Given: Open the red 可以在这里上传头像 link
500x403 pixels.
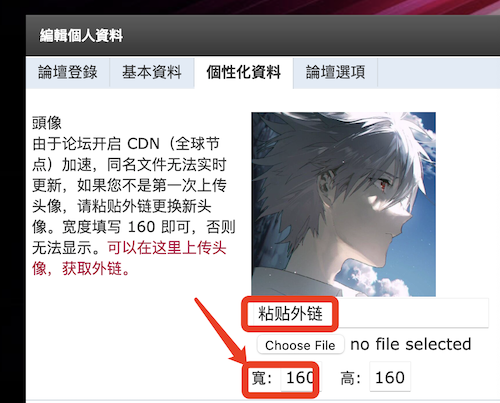Looking at the screenshot, I should (129, 258).
